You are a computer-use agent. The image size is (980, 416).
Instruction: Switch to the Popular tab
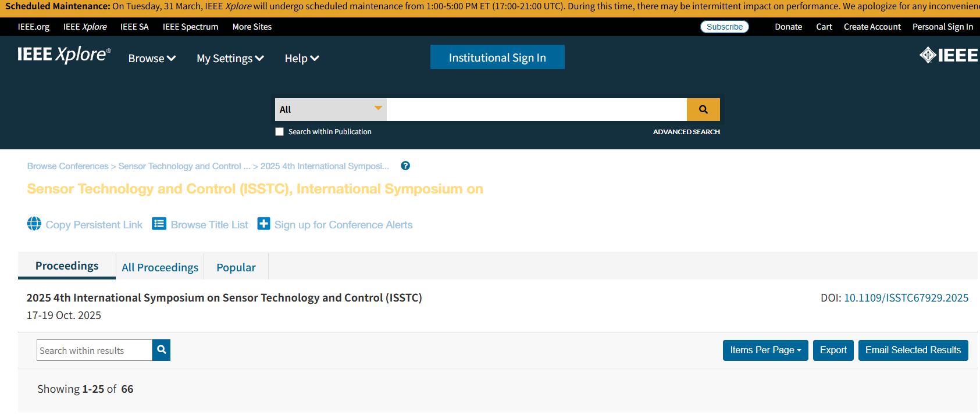236,267
